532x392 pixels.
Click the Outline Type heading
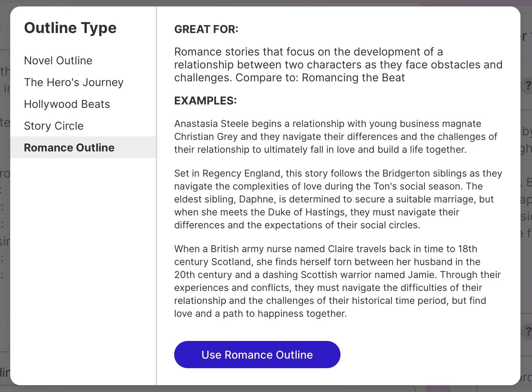coord(70,28)
